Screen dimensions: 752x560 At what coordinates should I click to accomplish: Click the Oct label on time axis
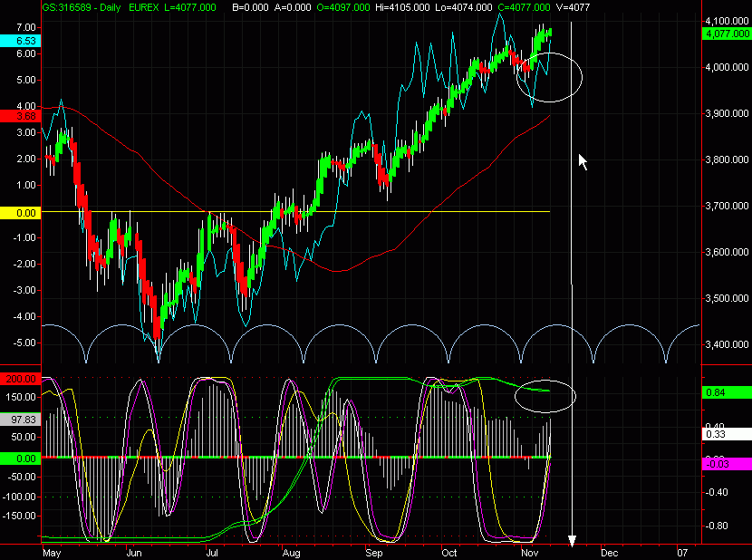[x=449, y=553]
